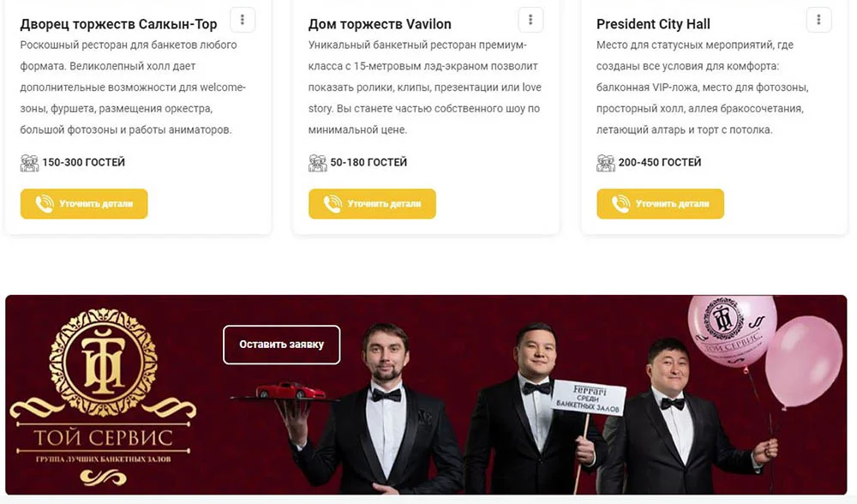This screenshot has height=504, width=857.
Task: Click Оставить заявку button on banner
Action: click(281, 345)
